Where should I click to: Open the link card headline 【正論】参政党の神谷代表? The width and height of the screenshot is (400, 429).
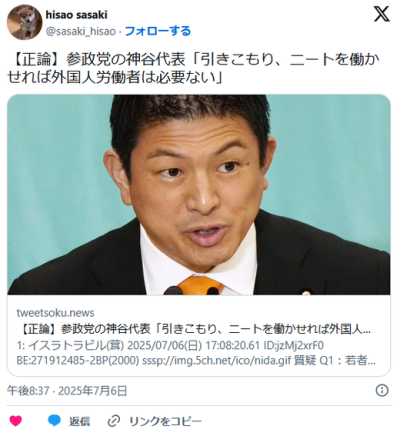pos(194,329)
